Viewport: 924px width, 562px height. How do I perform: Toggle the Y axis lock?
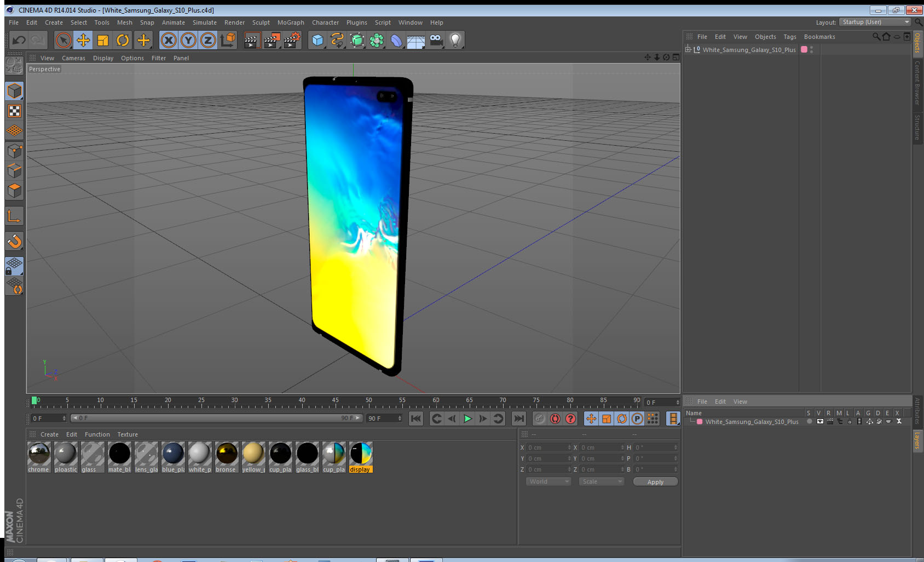188,40
